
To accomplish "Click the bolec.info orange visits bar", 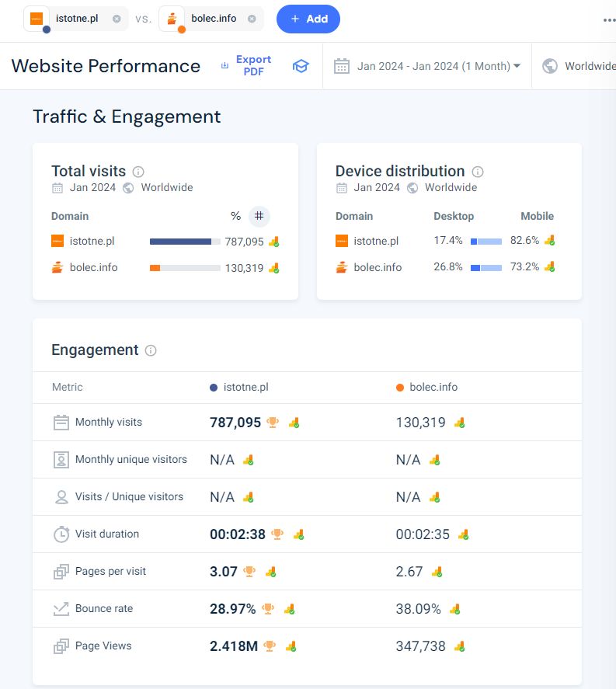I will 155,268.
